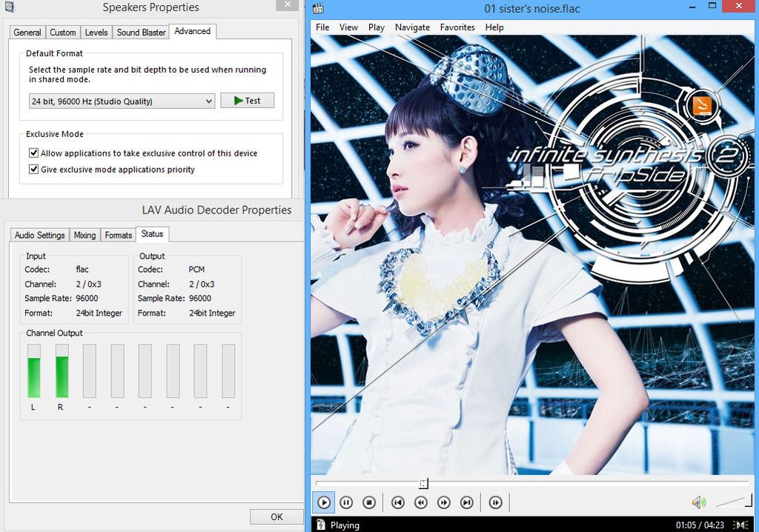
Task: Close the Speakers Properties window
Action: (x=288, y=5)
